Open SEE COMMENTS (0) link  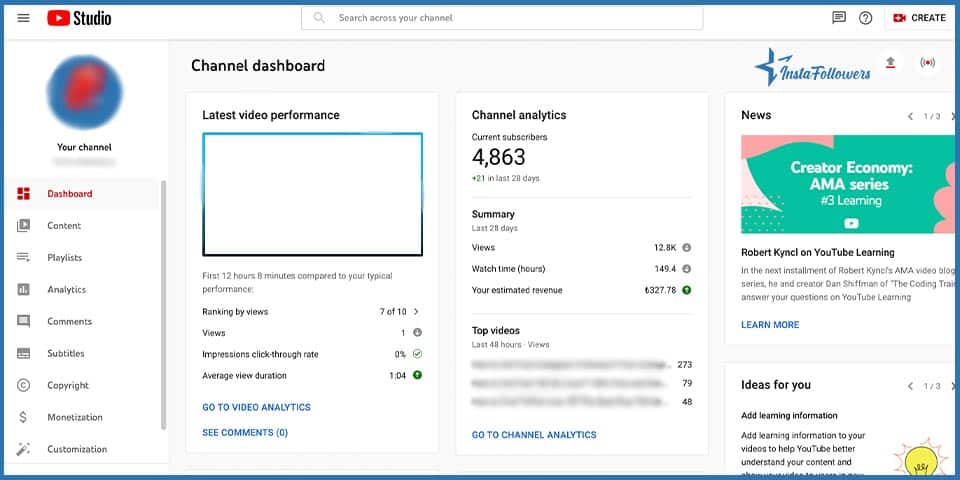(x=245, y=432)
